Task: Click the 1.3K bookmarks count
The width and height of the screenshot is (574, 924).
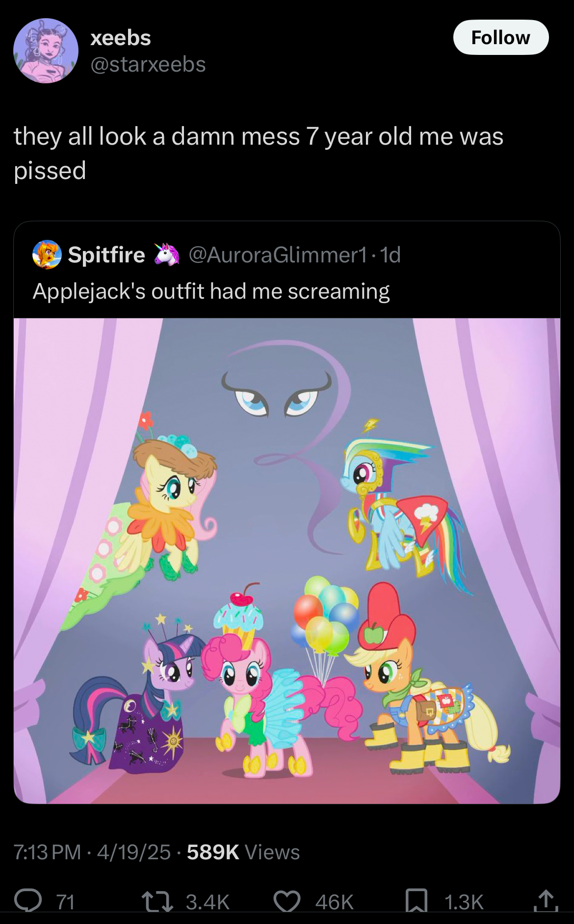Action: 464,901
